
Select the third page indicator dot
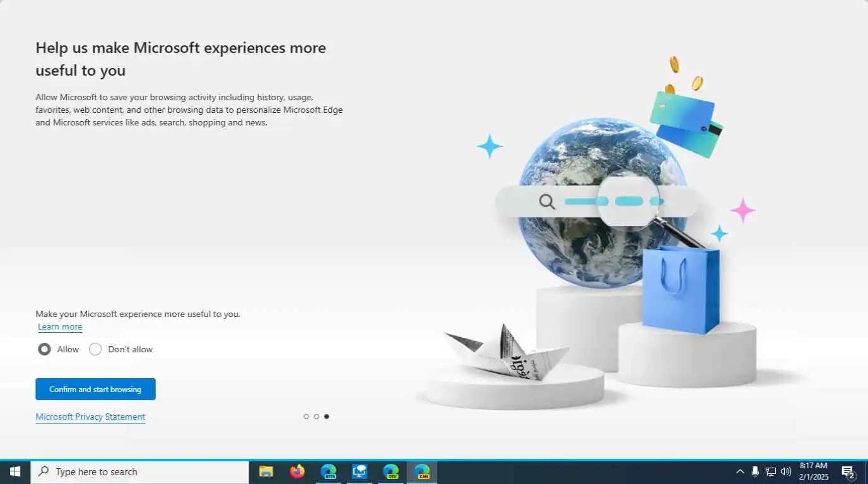pos(326,417)
